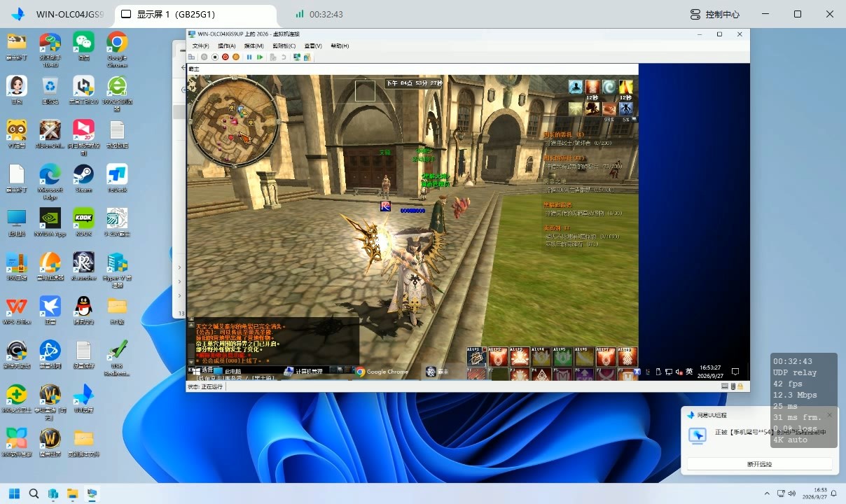The image size is (846, 504).
Task: Open the 查看(V) menu in VM window
Action: point(313,45)
